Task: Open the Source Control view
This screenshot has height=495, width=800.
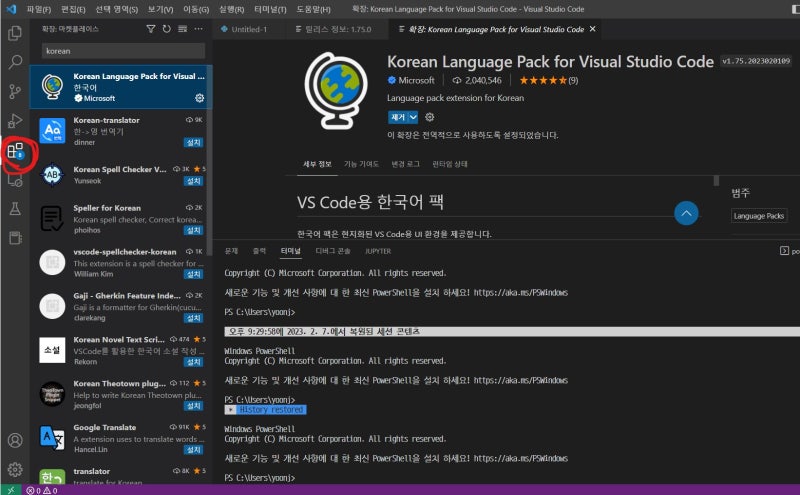Action: [15, 92]
